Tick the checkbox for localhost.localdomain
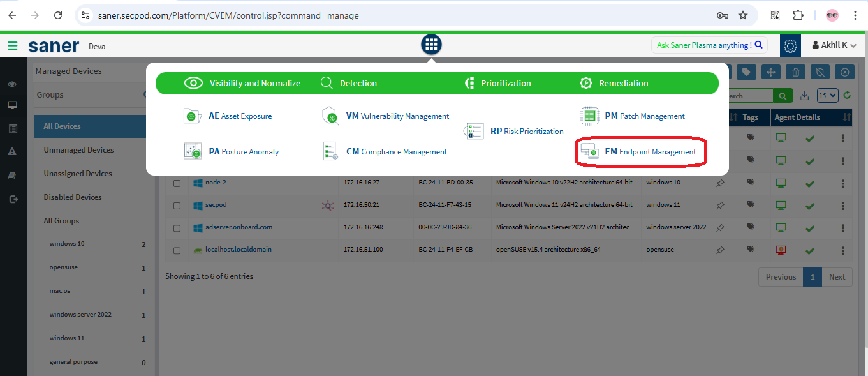 [x=177, y=250]
